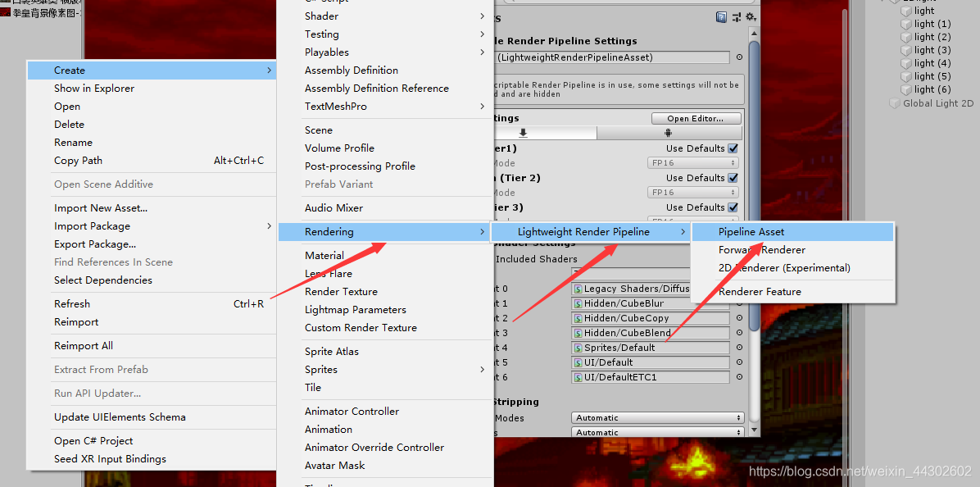Open Tier 1 FP16 mode dropdown
980x487 pixels.
click(692, 163)
